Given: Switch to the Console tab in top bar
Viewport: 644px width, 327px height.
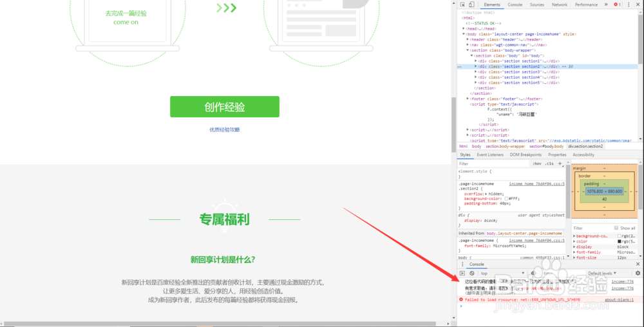Looking at the screenshot, I should click(515, 5).
